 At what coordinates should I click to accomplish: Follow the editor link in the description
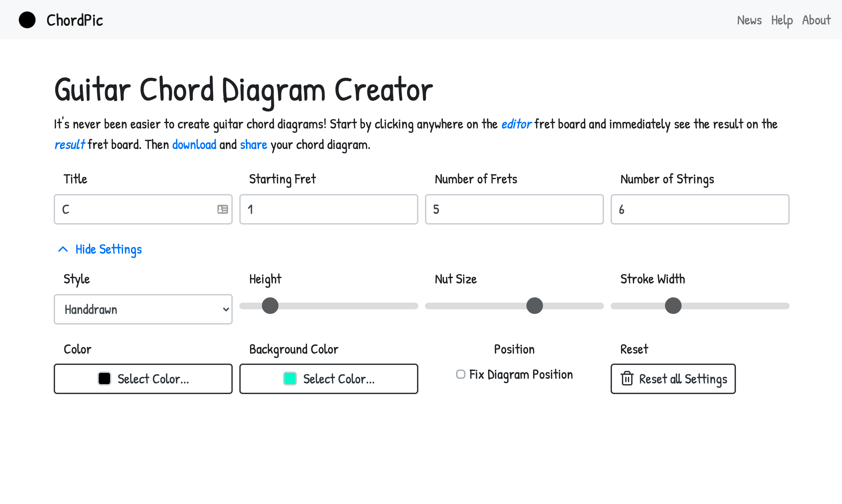[516, 124]
